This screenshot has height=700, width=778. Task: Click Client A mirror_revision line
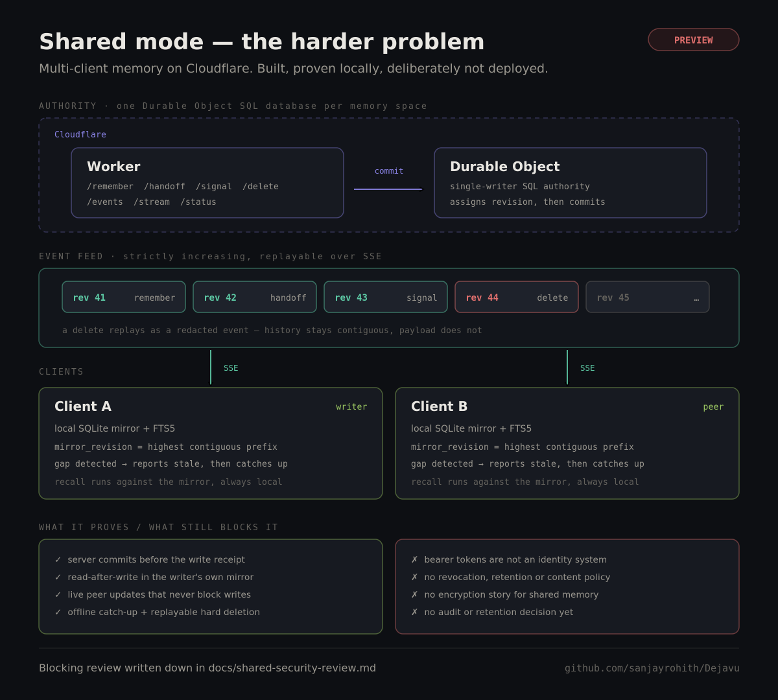[x=166, y=447]
